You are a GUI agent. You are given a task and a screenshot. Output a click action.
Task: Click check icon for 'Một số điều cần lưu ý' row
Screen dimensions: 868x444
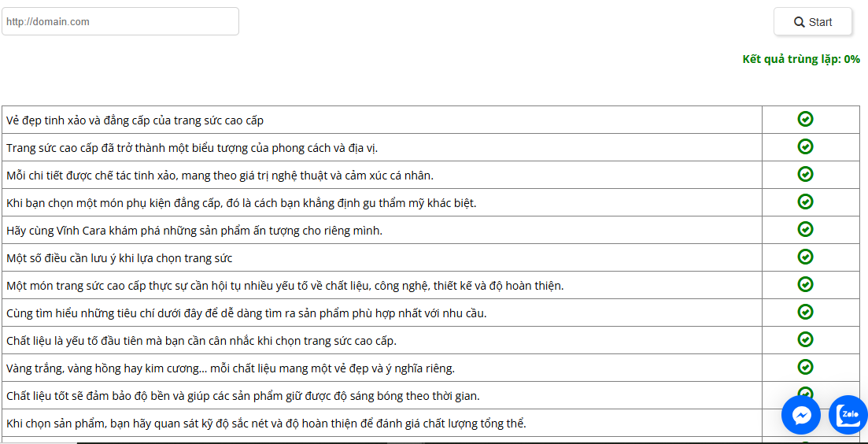[x=806, y=257]
